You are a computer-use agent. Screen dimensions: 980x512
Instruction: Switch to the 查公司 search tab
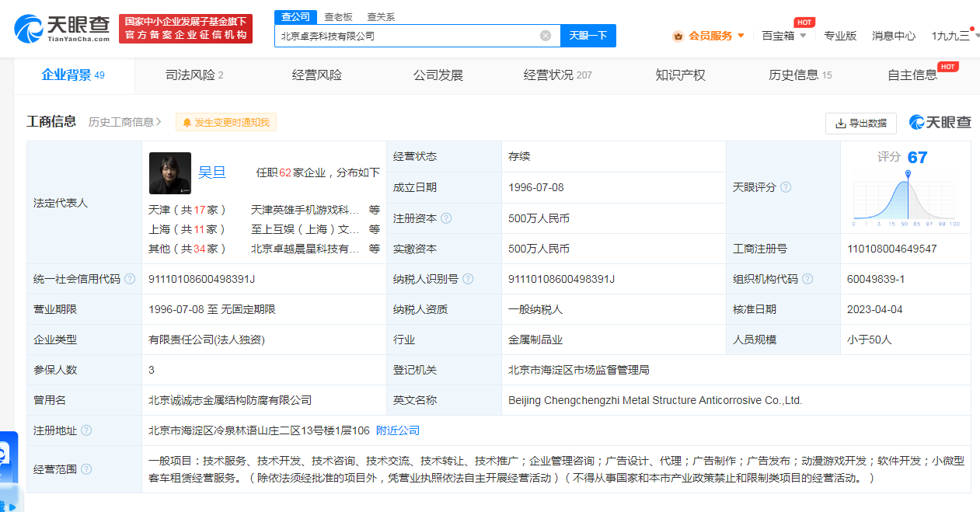tap(295, 16)
